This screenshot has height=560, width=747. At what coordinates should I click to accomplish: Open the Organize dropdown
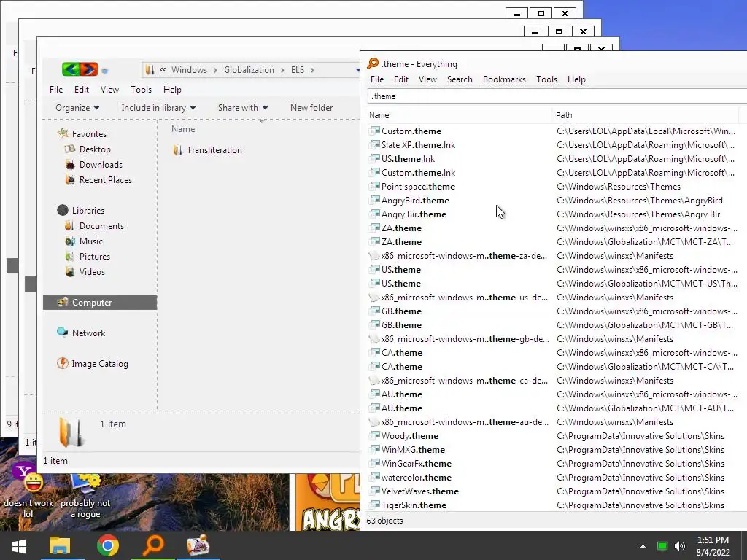click(77, 108)
